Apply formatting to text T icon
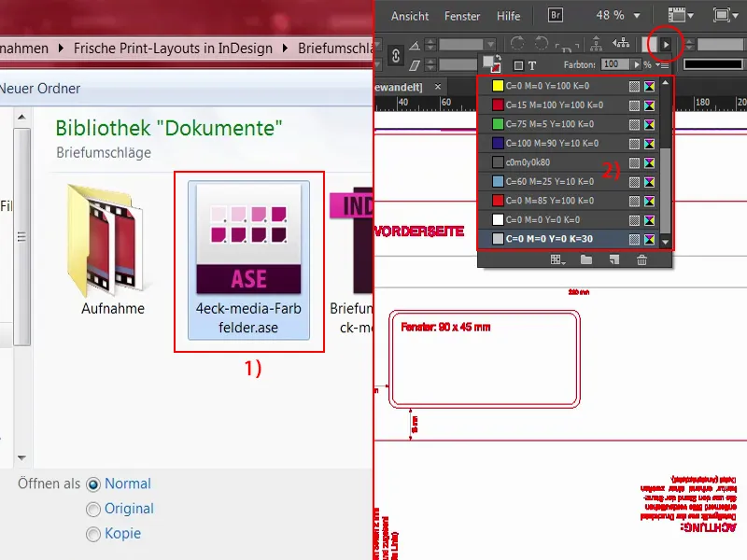 click(x=532, y=65)
